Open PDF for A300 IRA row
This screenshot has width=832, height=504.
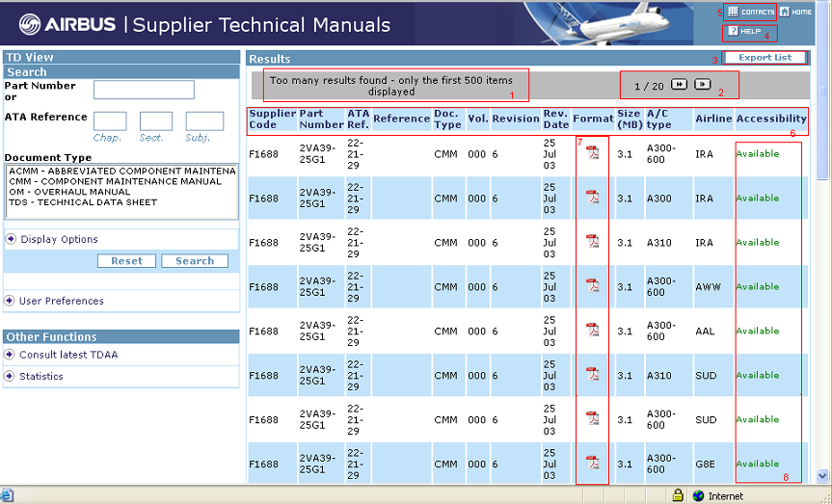coord(592,197)
